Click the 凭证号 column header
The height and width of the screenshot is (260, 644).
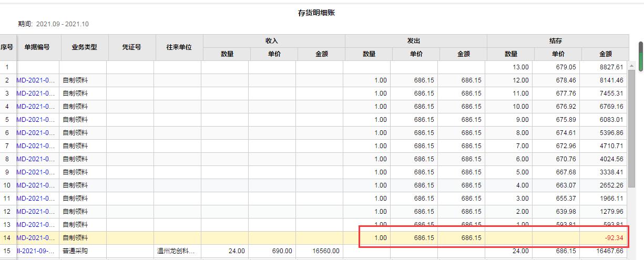(x=132, y=47)
